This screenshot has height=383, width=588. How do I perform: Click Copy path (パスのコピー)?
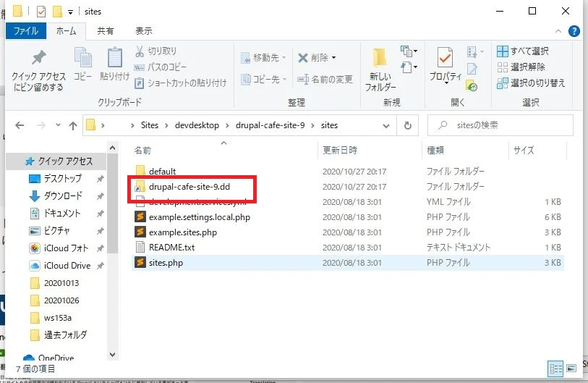click(x=161, y=67)
